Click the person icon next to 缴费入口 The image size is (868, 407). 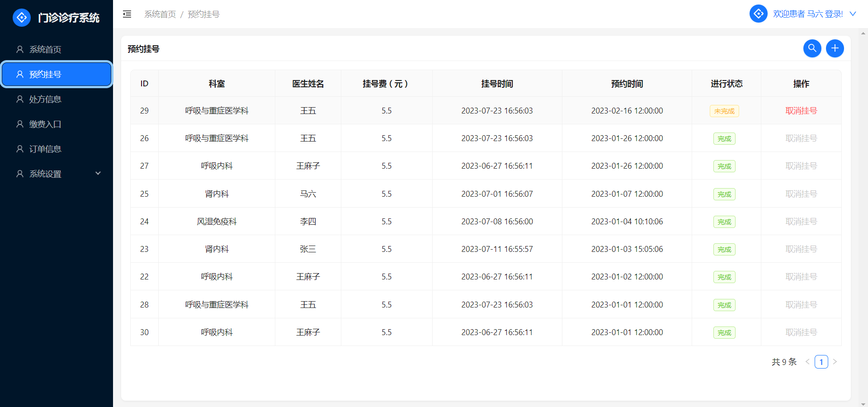[x=20, y=124]
